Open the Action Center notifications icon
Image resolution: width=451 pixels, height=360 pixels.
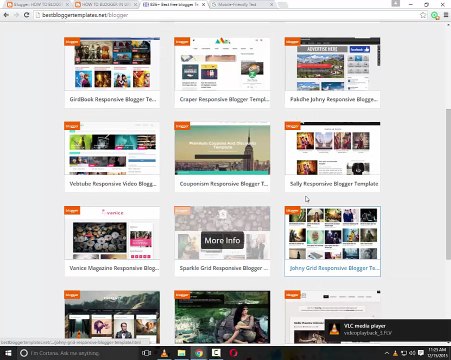[x=421, y=353]
